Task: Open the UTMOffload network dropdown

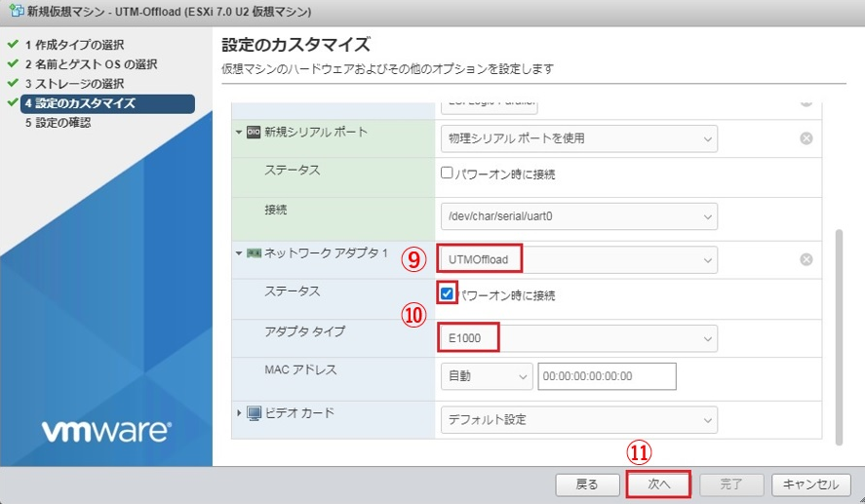Action: pos(578,259)
